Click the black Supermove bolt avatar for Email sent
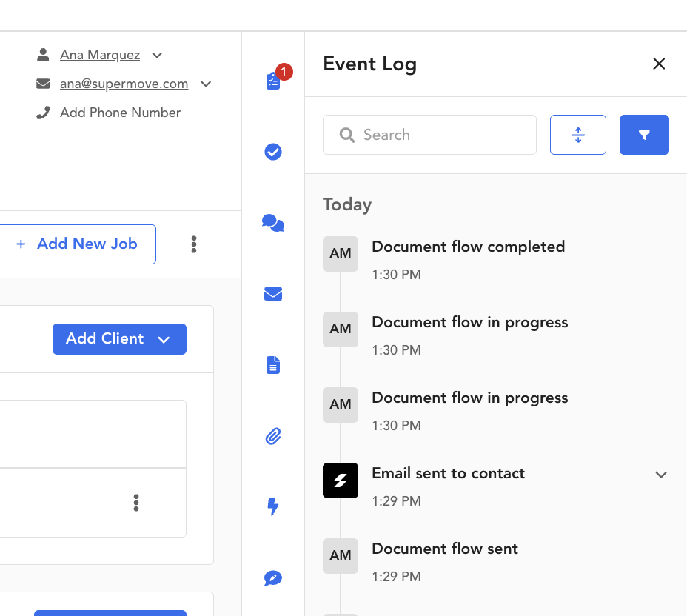Screen dimensions: 687x616 click(x=341, y=481)
